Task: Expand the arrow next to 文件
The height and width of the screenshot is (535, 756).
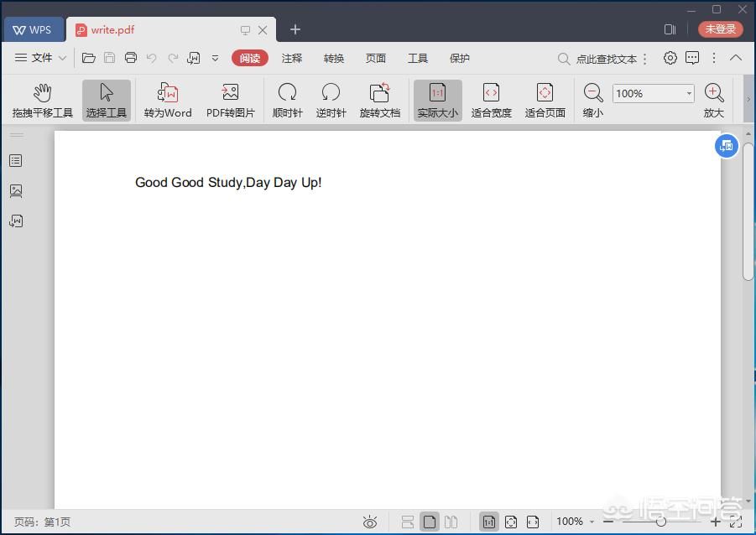Action: coord(62,59)
